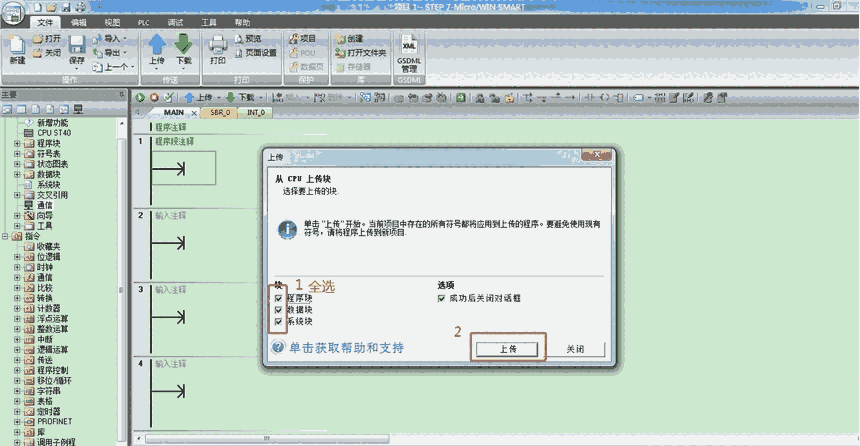
Task: Toggle the 数据块 checkbox
Action: (x=277, y=310)
